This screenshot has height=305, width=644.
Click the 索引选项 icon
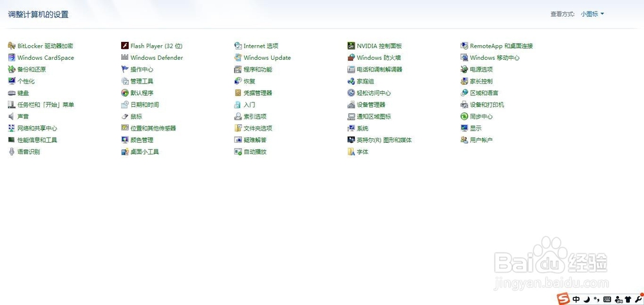click(x=238, y=116)
